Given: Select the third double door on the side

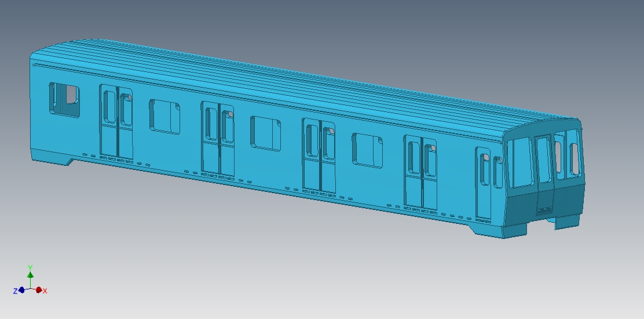Looking at the screenshot, I should coord(319,157).
